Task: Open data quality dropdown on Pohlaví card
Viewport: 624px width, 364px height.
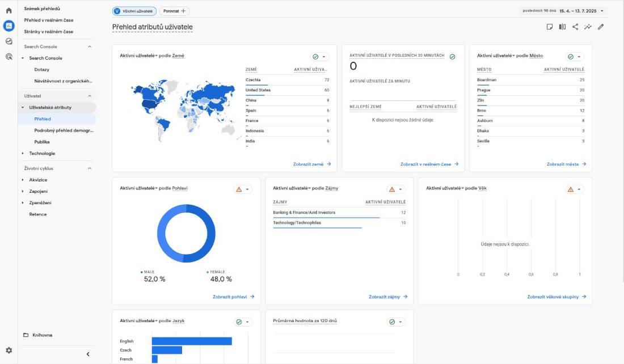Action: pyautogui.click(x=243, y=189)
